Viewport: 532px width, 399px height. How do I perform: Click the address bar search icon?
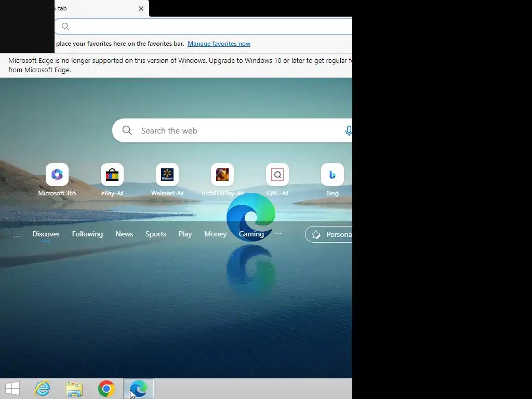coord(65,26)
